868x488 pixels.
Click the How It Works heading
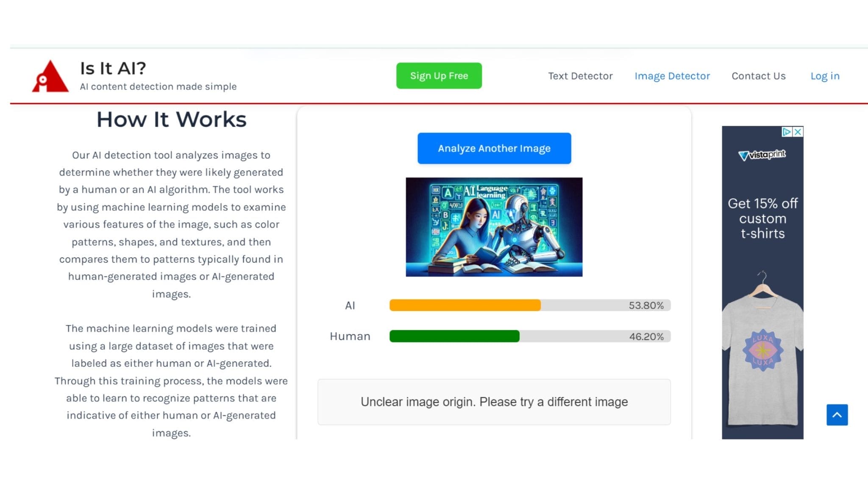(171, 119)
